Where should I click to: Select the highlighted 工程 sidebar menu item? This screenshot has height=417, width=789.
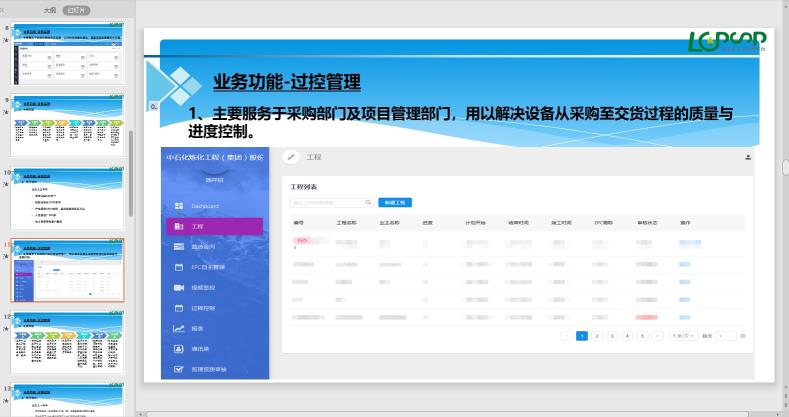tap(214, 227)
